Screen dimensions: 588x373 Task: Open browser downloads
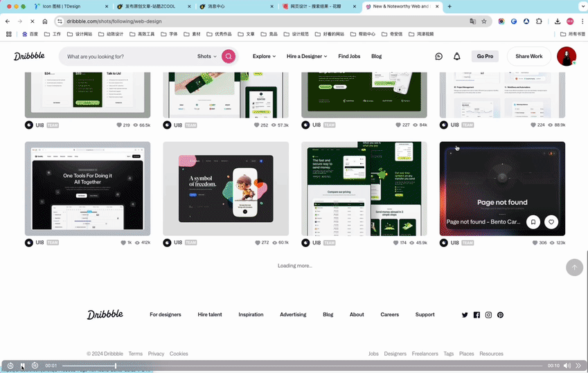pyautogui.click(x=558, y=21)
